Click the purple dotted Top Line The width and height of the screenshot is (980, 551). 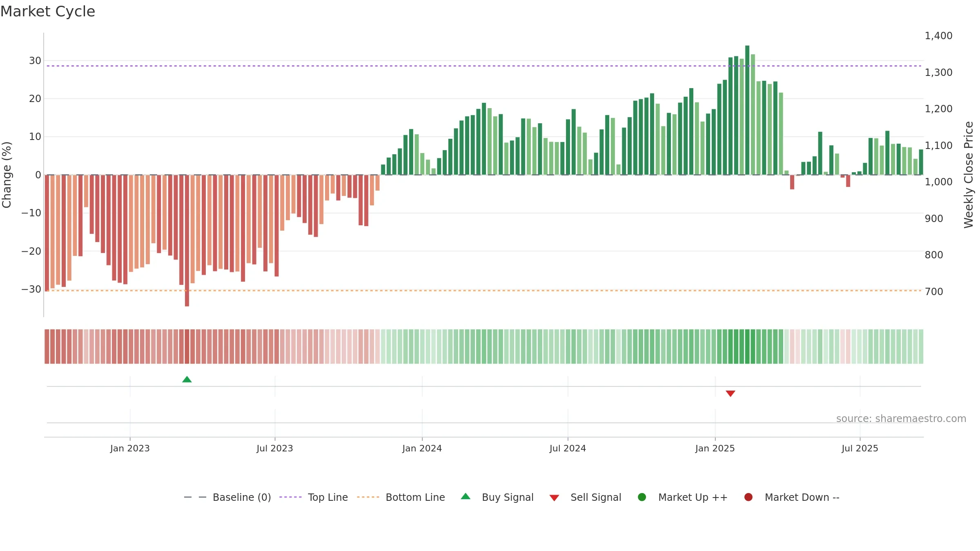484,66
